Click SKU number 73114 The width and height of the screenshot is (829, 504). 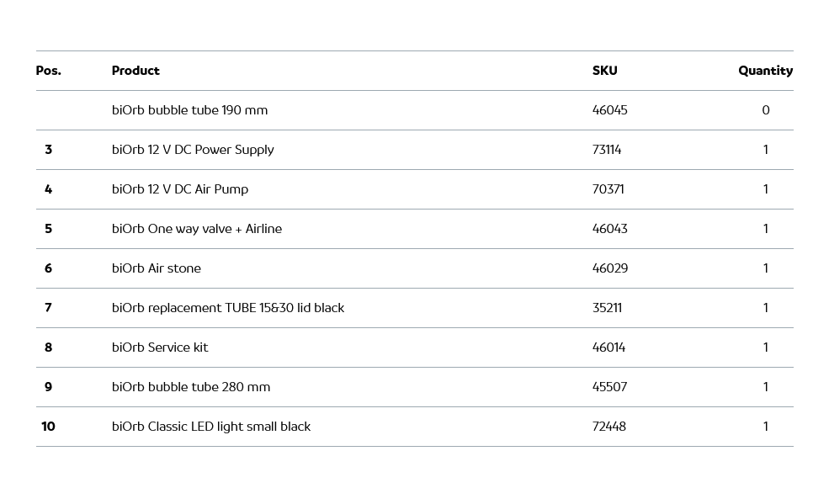(x=607, y=150)
